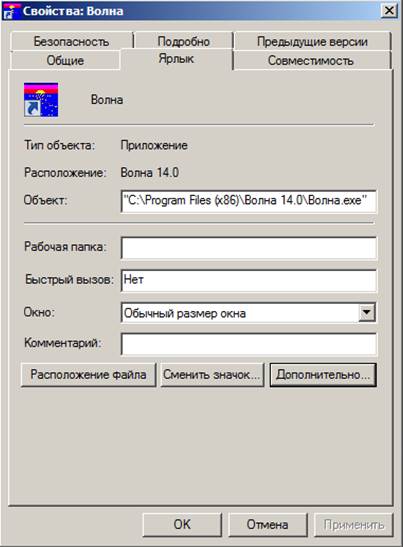Click the Рабочая папка input field
This screenshot has width=403, height=547.
pos(249,248)
